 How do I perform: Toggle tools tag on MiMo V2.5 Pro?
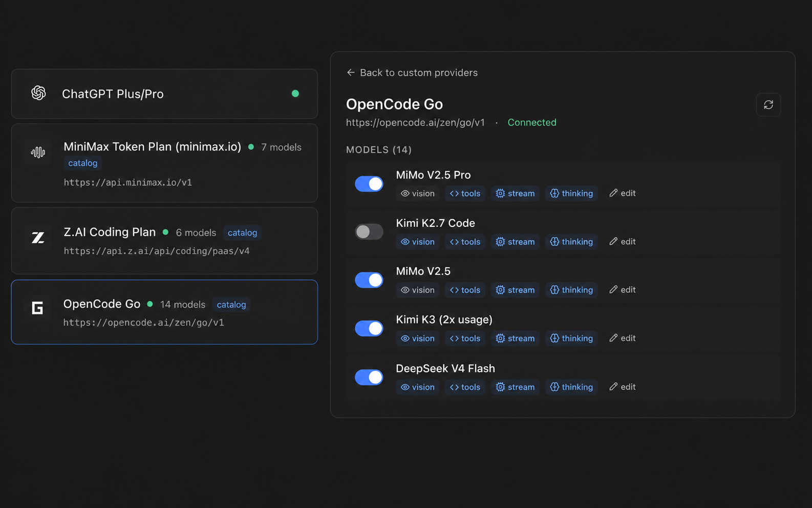(465, 193)
